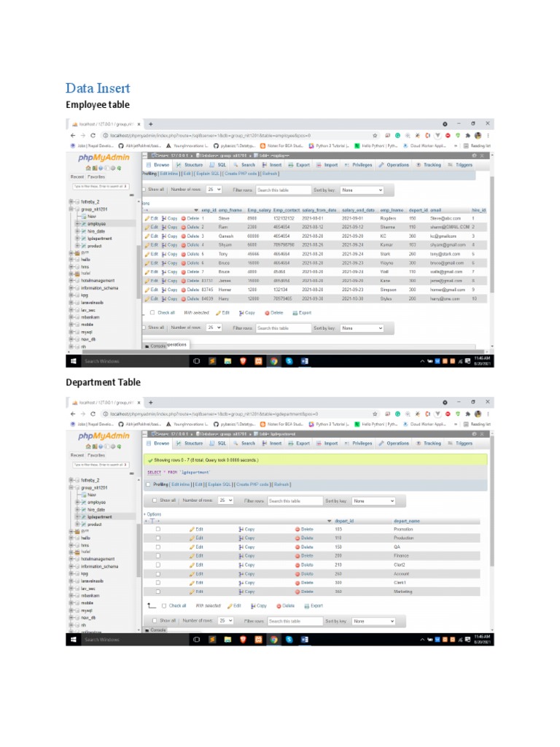This screenshot has width=560, height=747.
Task: Tick Check all in Department table screenshot
Action: [x=164, y=606]
